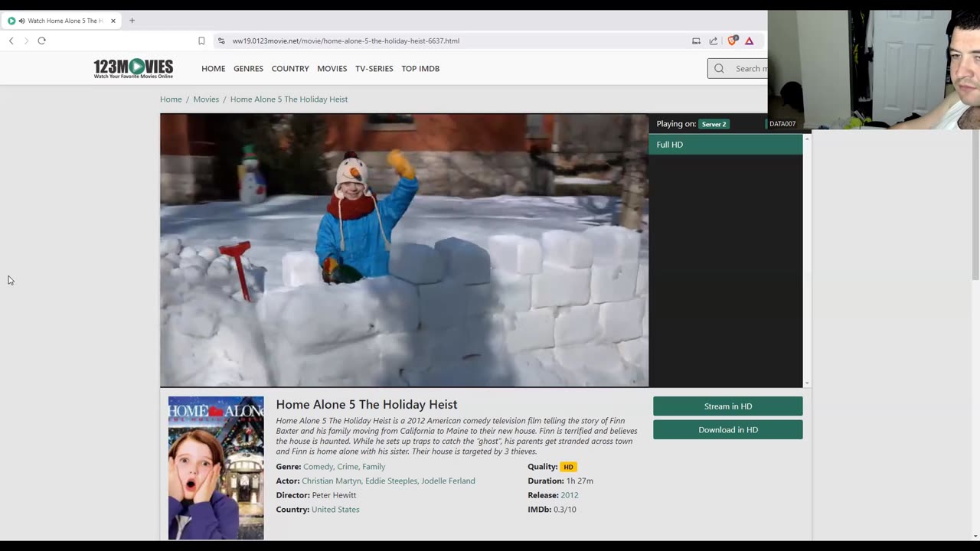Open the Home Alone 5 poster thumbnail
The image size is (980, 551).
coord(216,468)
